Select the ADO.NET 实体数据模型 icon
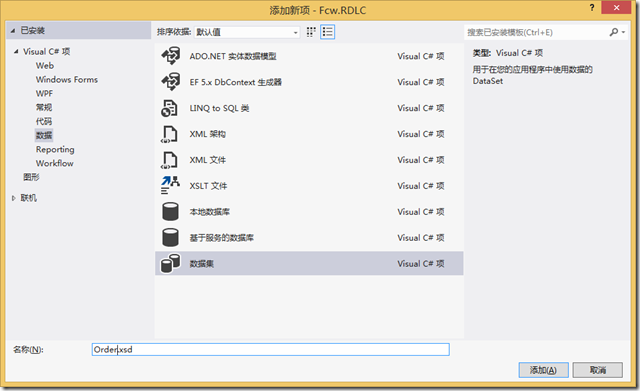This screenshot has width=640, height=391. click(171, 56)
